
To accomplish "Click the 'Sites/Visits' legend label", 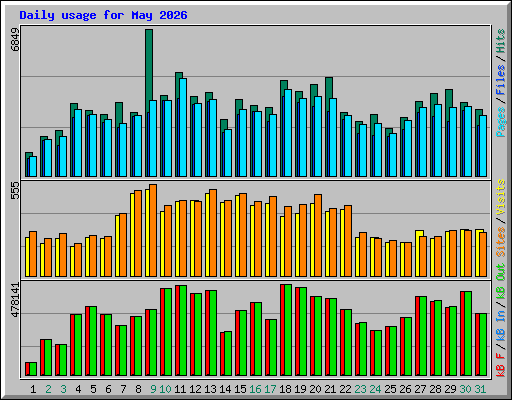I will (501, 218).
